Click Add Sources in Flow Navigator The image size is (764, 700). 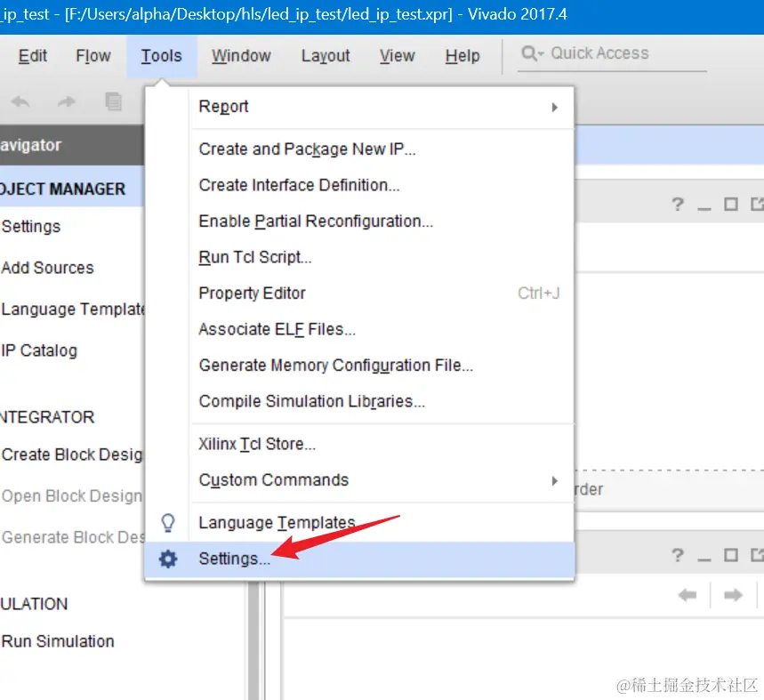(x=48, y=268)
